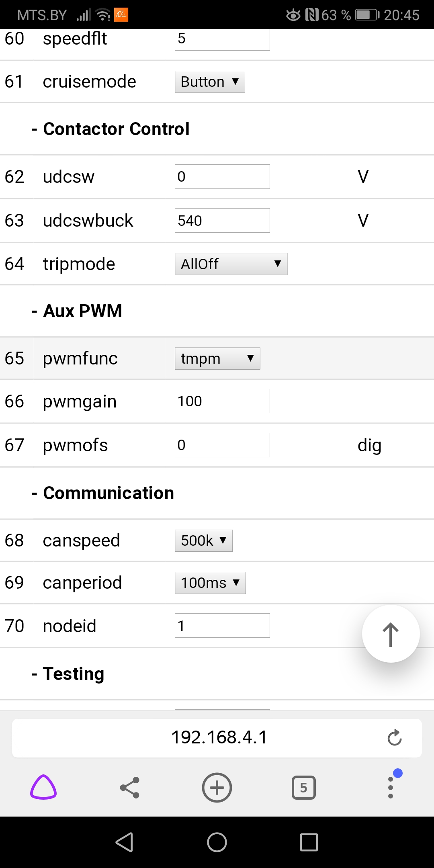Viewport: 434px width, 868px height.
Task: Tap the share icon in browser bar
Action: [x=130, y=787]
